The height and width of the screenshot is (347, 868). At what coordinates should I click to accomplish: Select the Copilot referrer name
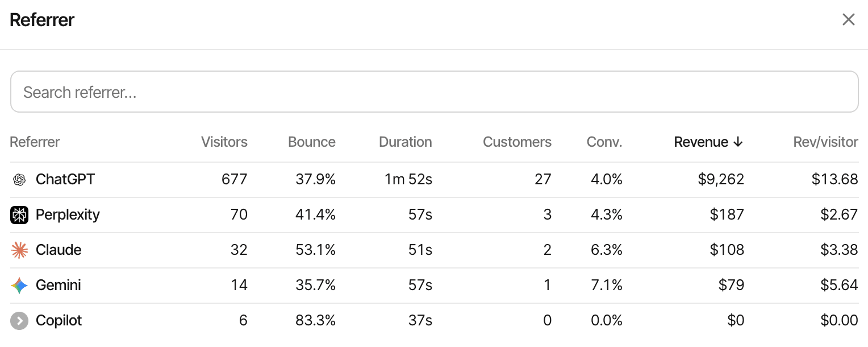[x=59, y=321]
